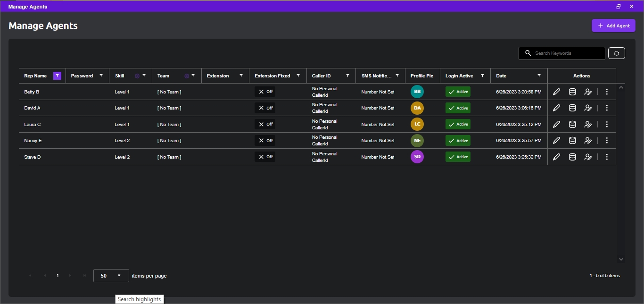Toggle Extension Fixed off switch for David A
The width and height of the screenshot is (644, 304).
265,108
